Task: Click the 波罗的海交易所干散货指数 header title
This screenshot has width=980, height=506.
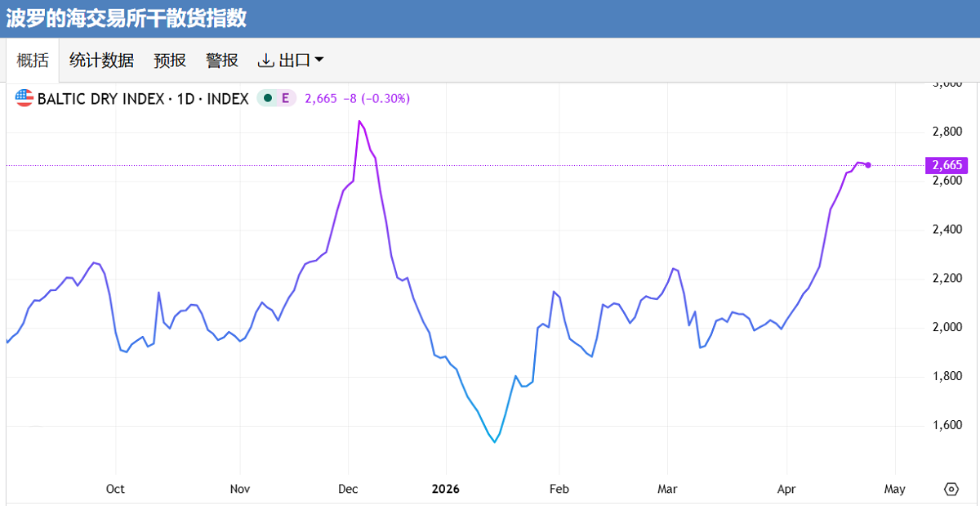Action: (x=127, y=18)
